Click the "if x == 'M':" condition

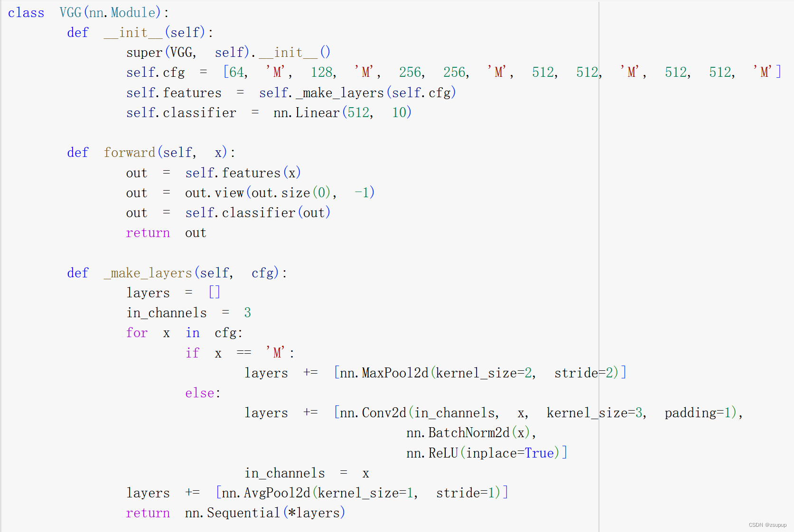click(x=240, y=353)
